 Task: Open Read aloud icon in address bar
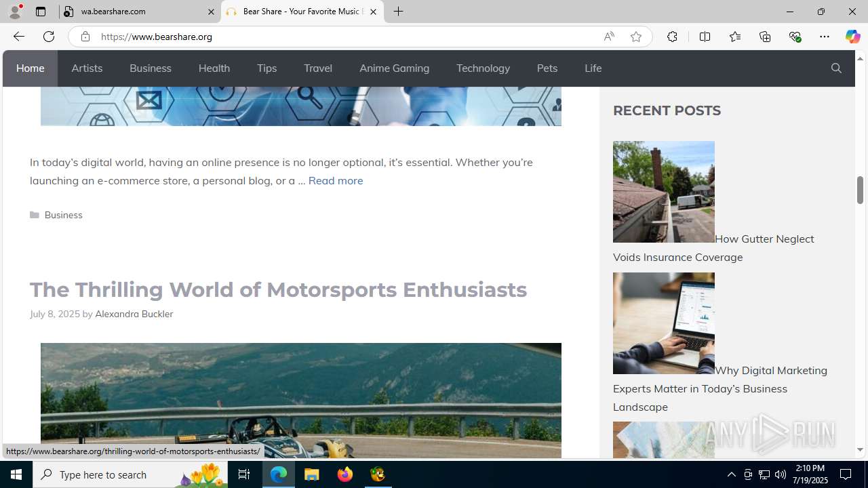coord(609,37)
